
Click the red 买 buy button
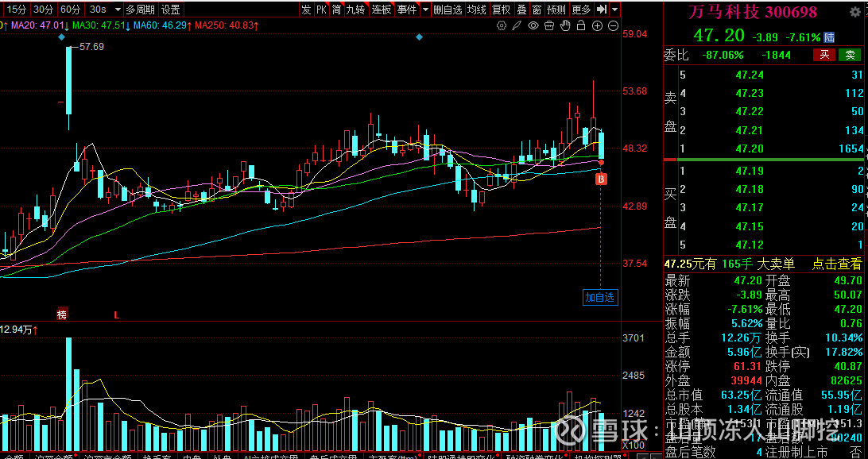[x=824, y=55]
